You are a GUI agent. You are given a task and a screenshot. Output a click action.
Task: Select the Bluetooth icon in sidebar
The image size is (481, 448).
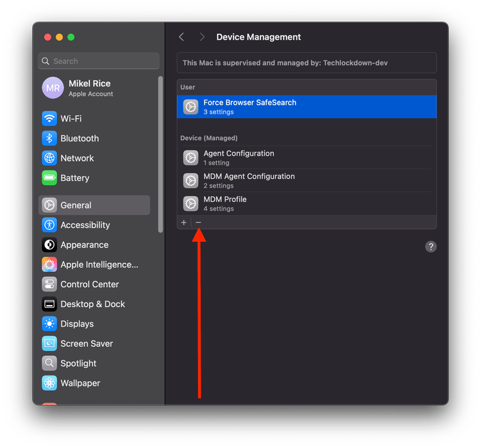49,138
